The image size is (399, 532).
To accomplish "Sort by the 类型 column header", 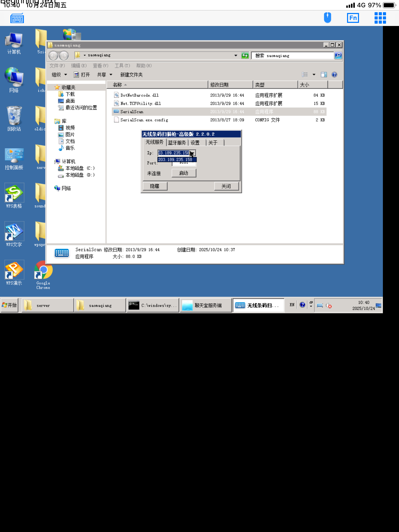I will [x=276, y=85].
